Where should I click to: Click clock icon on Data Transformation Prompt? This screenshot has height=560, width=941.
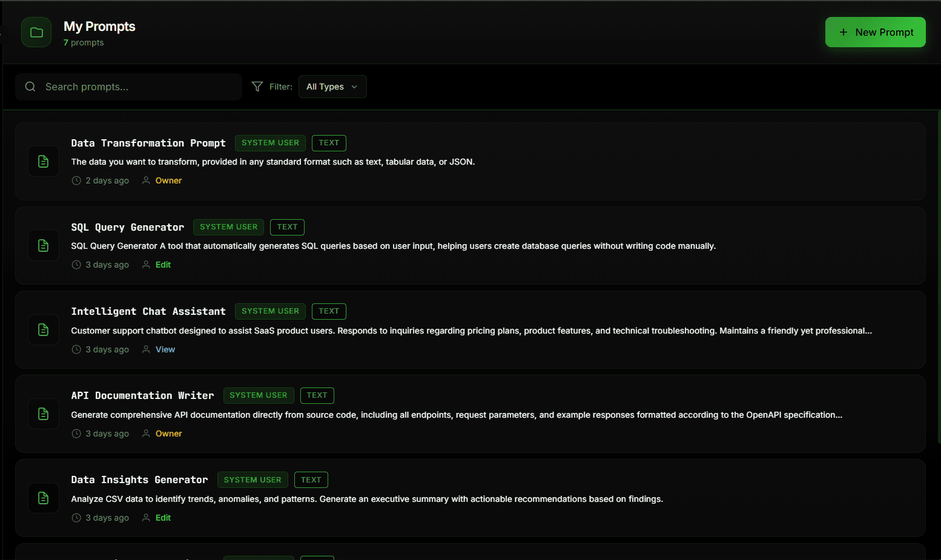pos(76,180)
